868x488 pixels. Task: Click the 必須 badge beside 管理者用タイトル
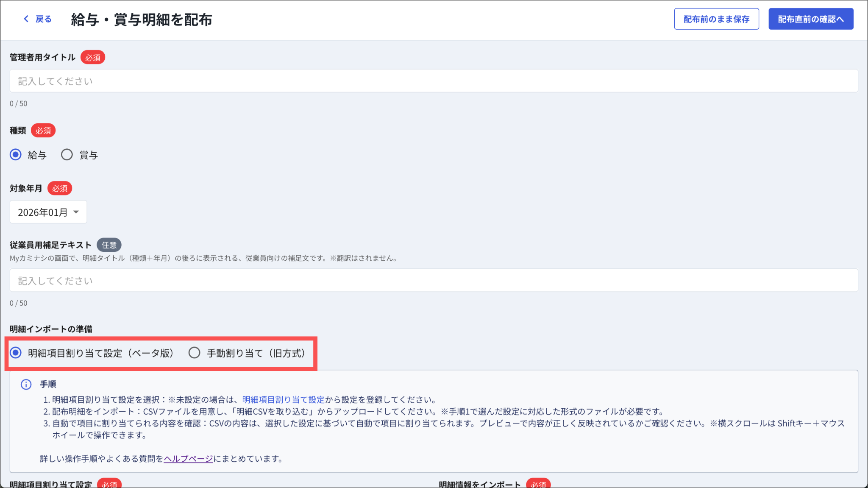(x=92, y=58)
